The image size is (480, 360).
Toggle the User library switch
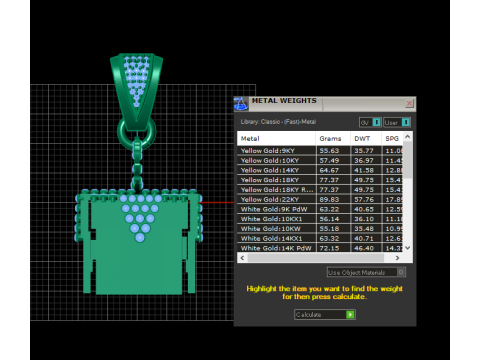[397, 122]
